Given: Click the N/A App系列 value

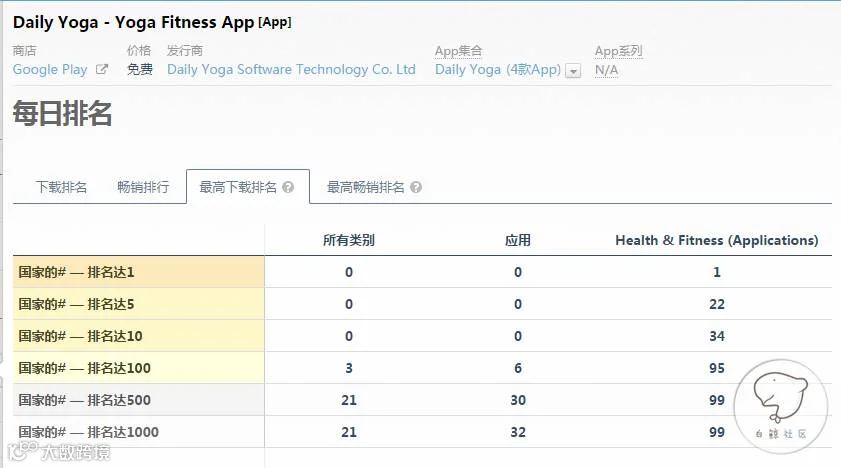Looking at the screenshot, I should 607,70.
